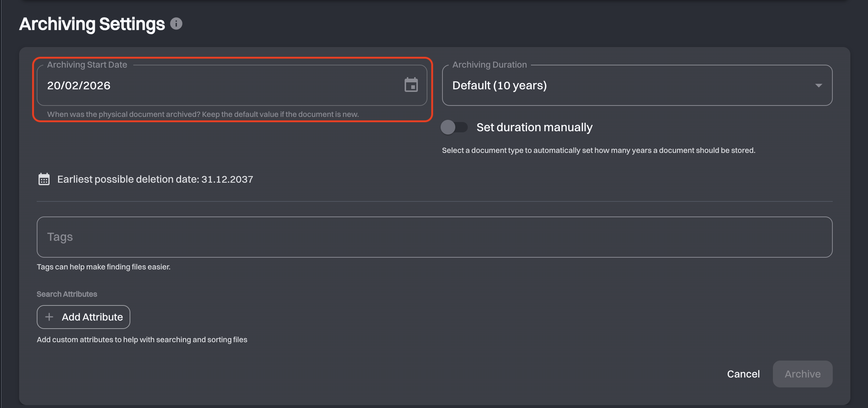This screenshot has height=408, width=868.
Task: Click the 'Archiving Settings' title
Action: point(92,24)
